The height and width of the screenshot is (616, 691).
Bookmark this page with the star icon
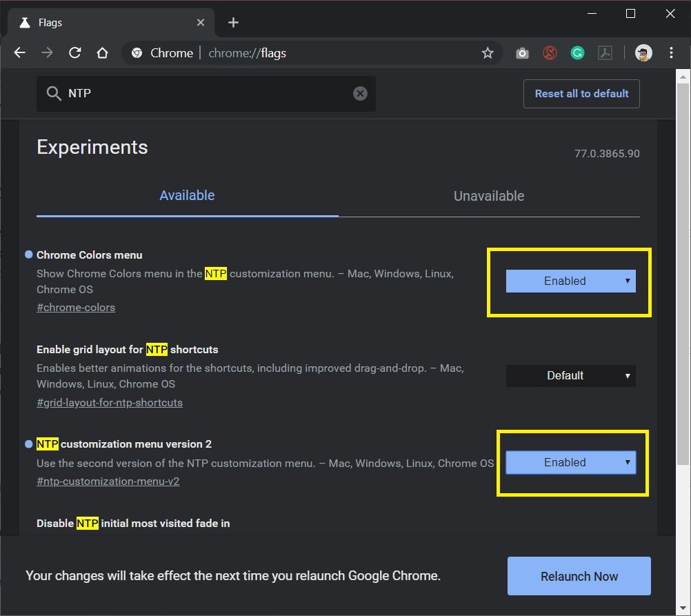pos(488,53)
